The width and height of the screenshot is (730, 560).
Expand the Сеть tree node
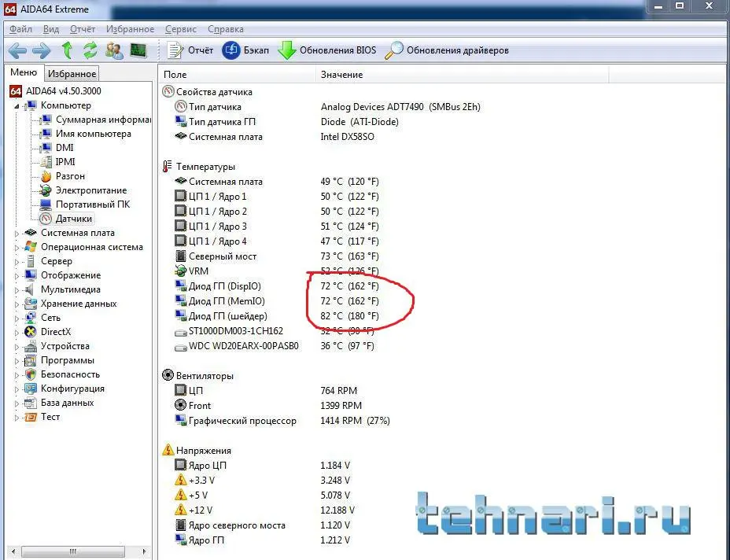coord(17,319)
